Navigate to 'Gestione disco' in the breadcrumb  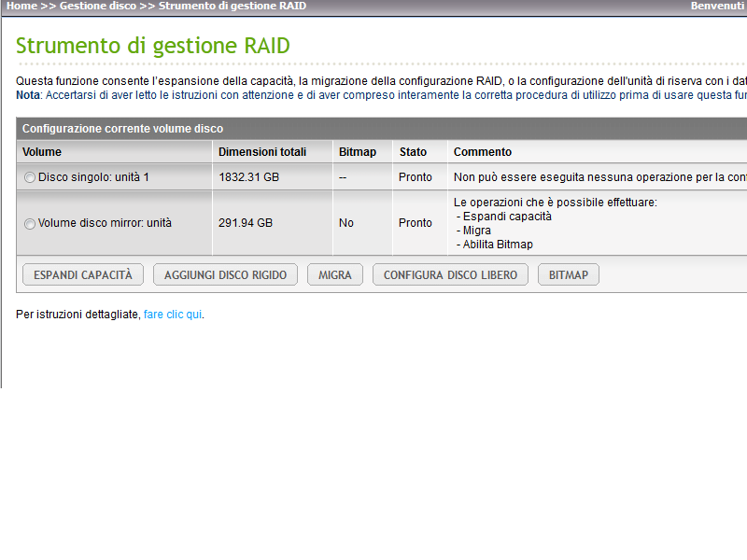coord(98,6)
